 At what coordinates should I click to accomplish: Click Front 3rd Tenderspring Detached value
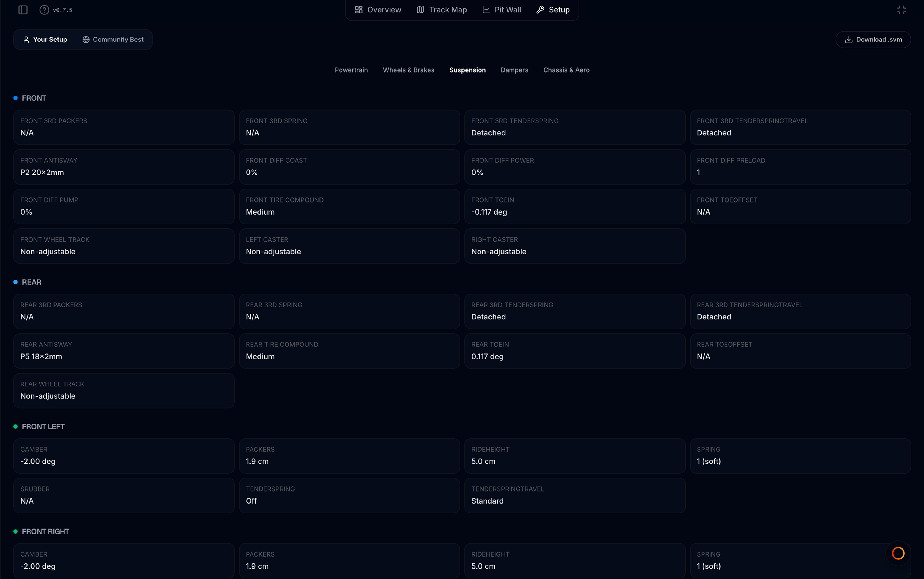point(488,133)
